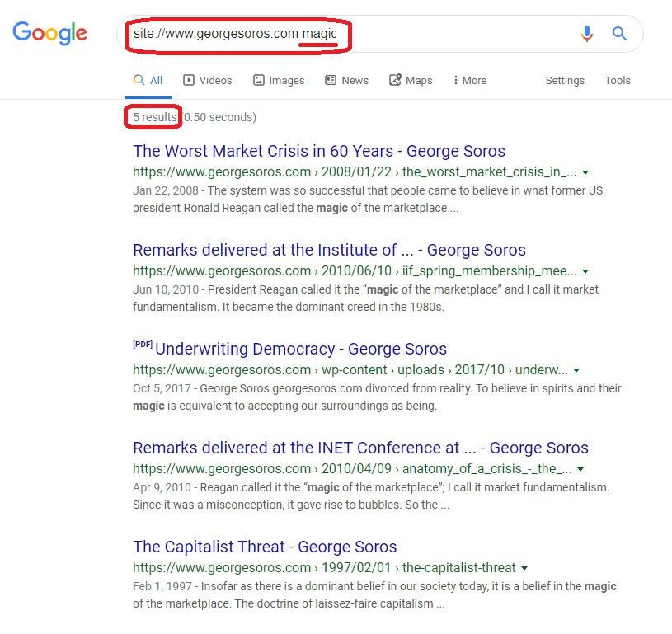Select the All results tab

148,80
